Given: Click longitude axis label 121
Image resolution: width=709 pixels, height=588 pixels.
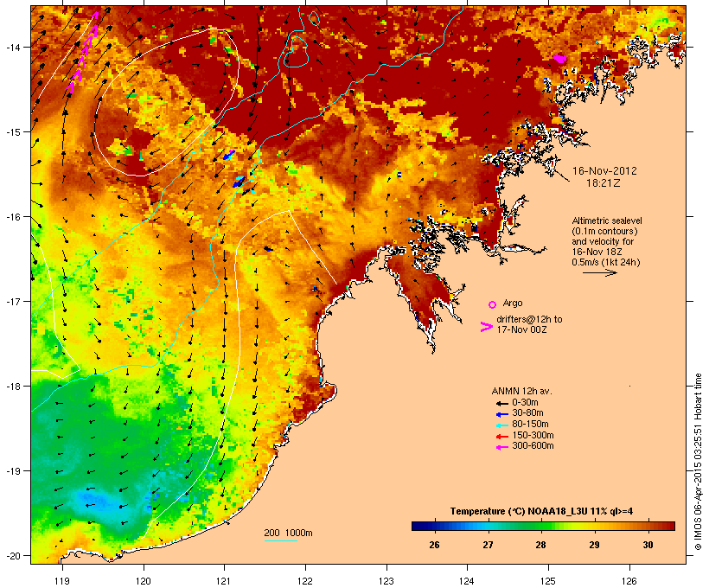Looking at the screenshot, I should (224, 581).
